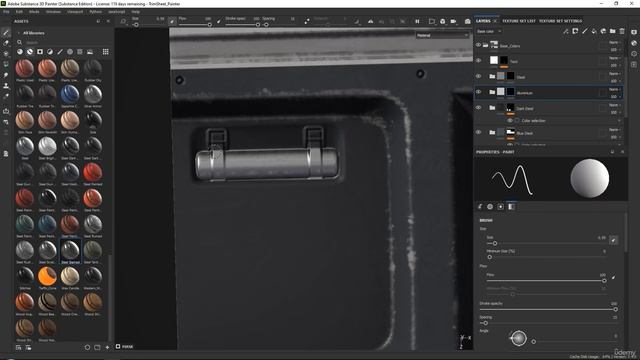The width and height of the screenshot is (640, 360).
Task: Click the Stroke opacity slider in Properties
Action: tap(548, 309)
